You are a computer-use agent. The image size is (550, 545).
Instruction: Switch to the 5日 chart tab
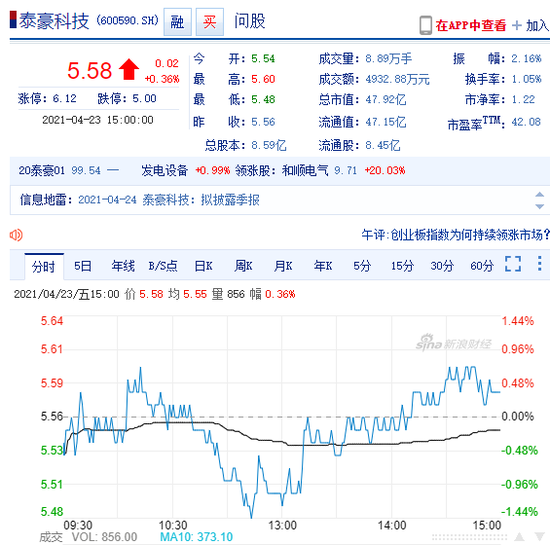tap(83, 266)
